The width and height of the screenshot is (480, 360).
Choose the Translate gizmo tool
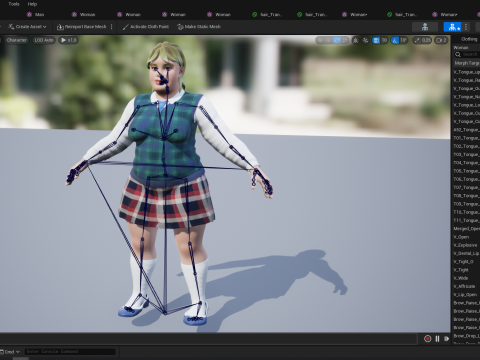(328, 40)
